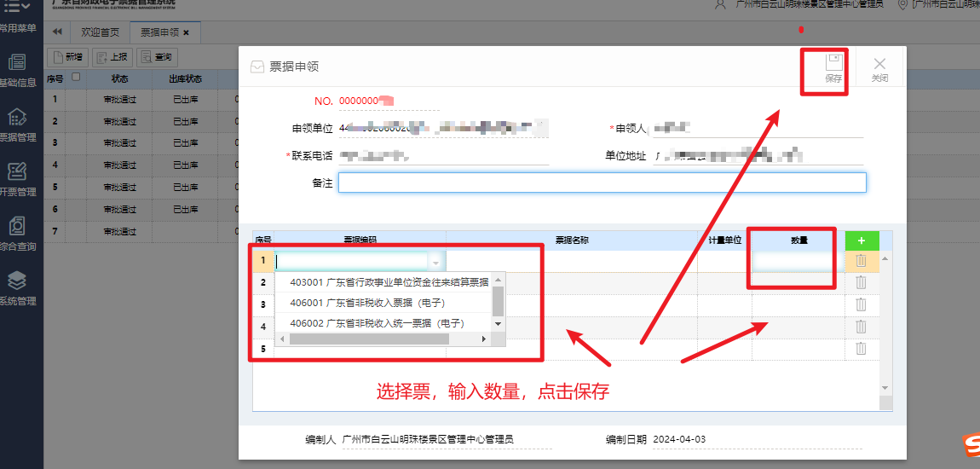980x469 pixels.
Task: Open 基础信息 in the left sidebar
Action: point(17,70)
